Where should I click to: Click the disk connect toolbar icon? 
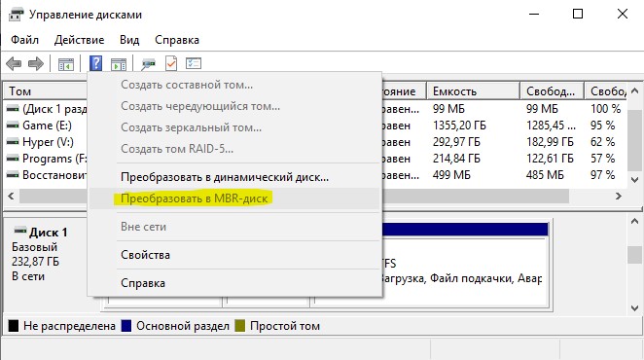[x=148, y=64]
